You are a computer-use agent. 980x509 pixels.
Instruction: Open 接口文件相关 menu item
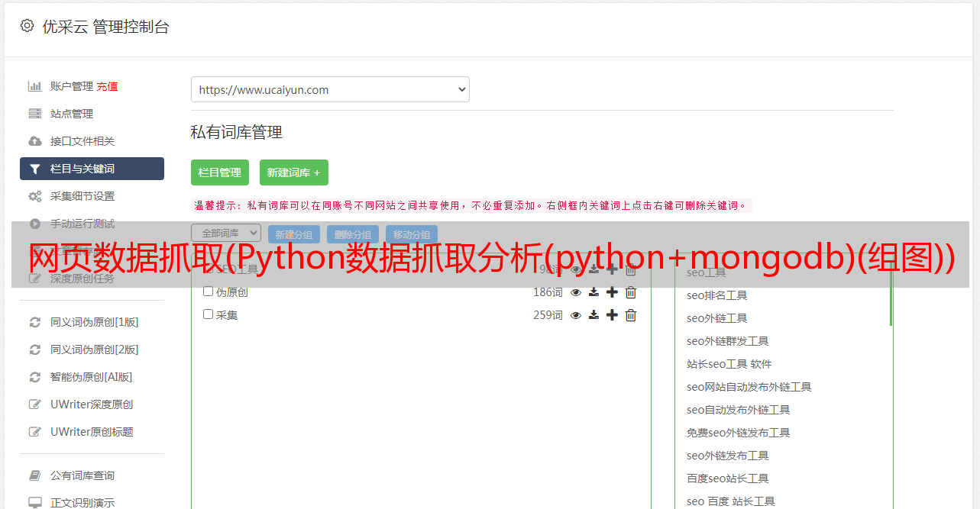click(82, 141)
